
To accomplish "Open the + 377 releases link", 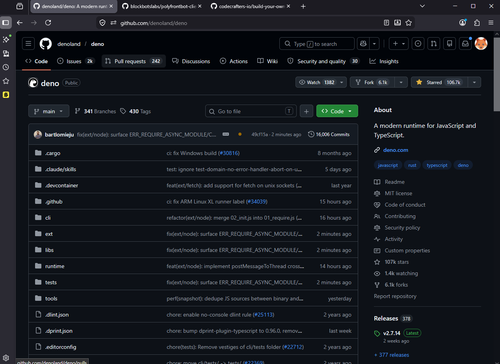I will coord(392,355).
